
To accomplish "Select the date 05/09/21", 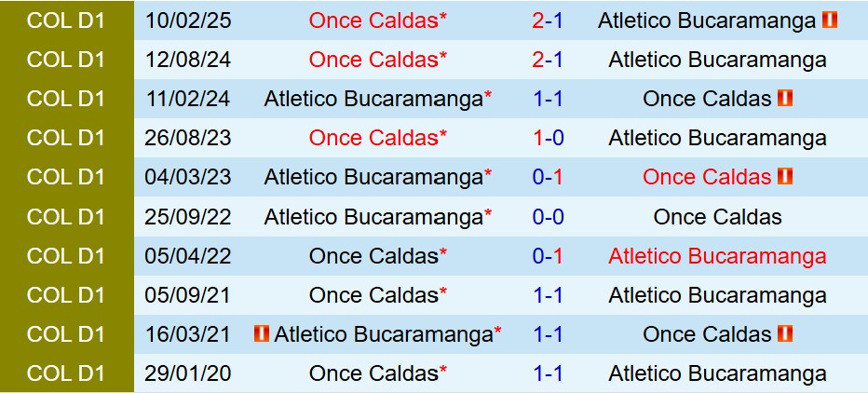I will pos(187,295).
